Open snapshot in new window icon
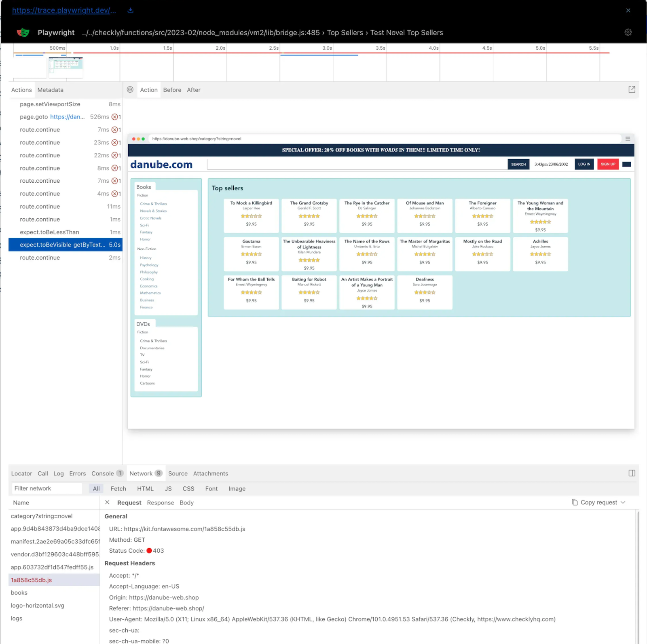The height and width of the screenshot is (644, 647). (632, 90)
